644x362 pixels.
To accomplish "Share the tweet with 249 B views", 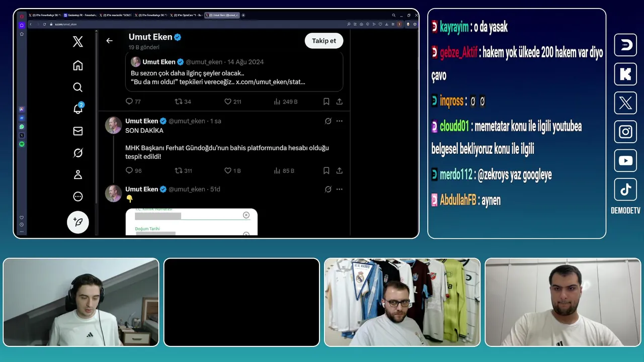I will pos(340,102).
